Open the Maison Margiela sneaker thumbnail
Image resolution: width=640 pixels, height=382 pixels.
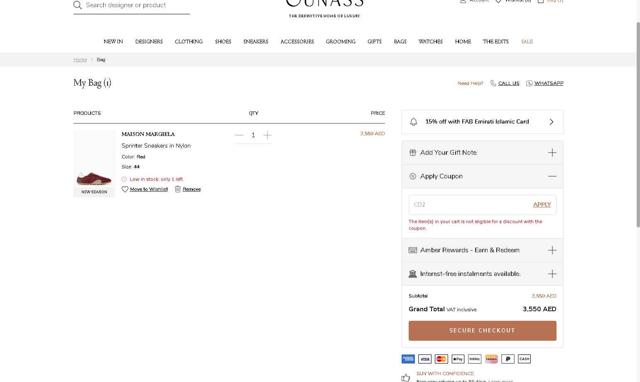coord(94,164)
